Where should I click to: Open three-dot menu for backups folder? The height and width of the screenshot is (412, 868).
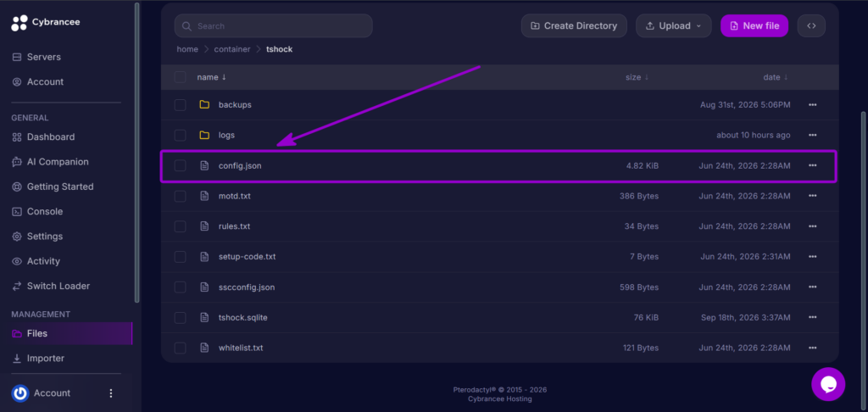(x=812, y=104)
